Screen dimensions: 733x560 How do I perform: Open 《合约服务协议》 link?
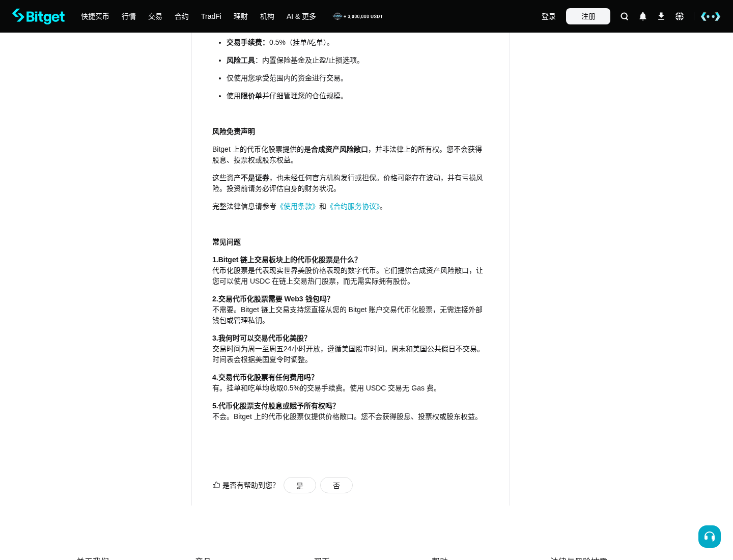pyautogui.click(x=354, y=206)
